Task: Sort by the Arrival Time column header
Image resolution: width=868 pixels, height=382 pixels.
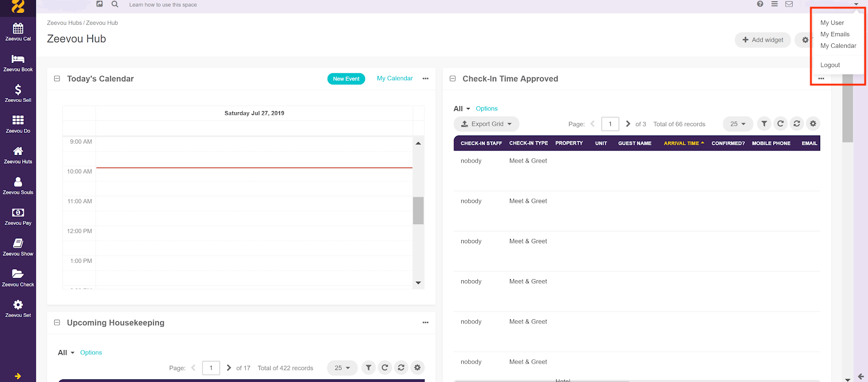Action: (x=684, y=143)
